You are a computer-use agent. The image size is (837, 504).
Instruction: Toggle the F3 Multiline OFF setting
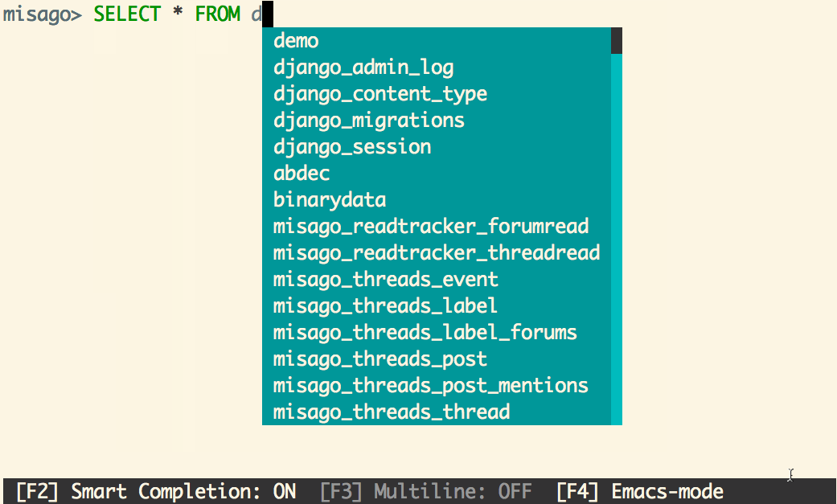click(x=426, y=491)
